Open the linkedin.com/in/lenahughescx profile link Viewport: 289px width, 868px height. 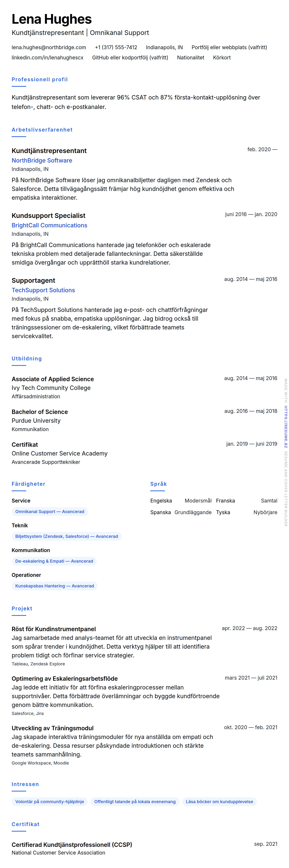(47, 58)
